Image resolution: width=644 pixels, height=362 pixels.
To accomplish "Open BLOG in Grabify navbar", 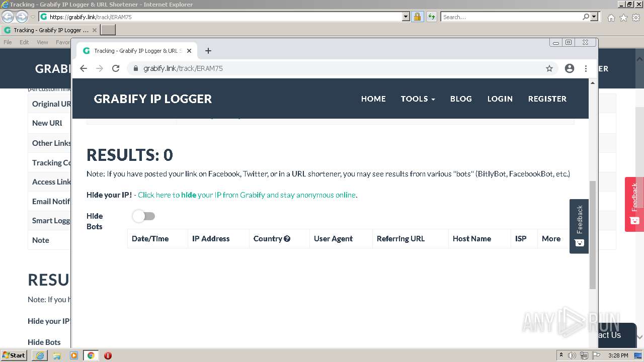I will pos(461,99).
